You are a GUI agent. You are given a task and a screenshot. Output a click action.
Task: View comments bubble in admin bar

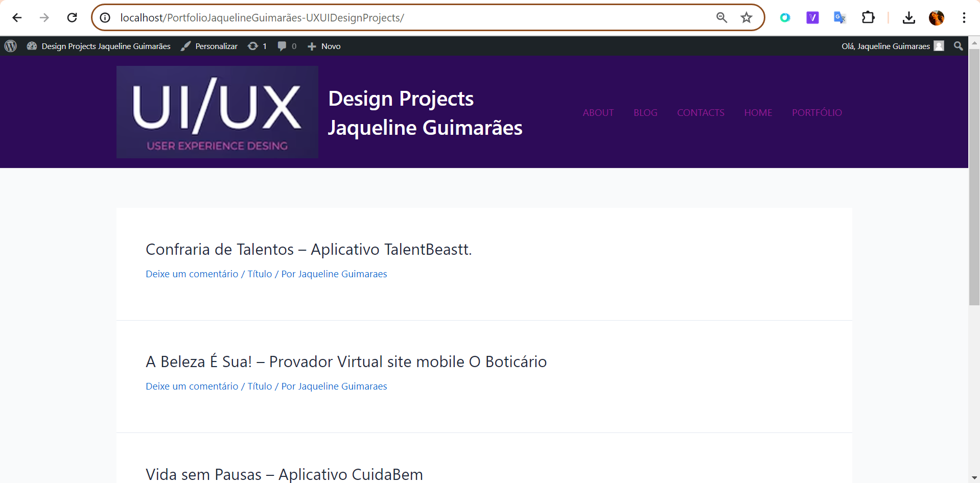(x=287, y=46)
